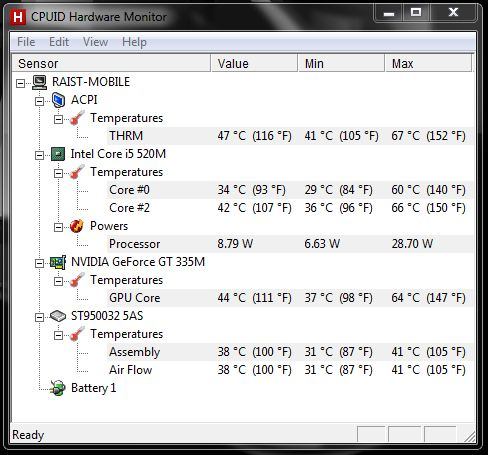
Task: Select the Powers label
Action: click(x=109, y=226)
